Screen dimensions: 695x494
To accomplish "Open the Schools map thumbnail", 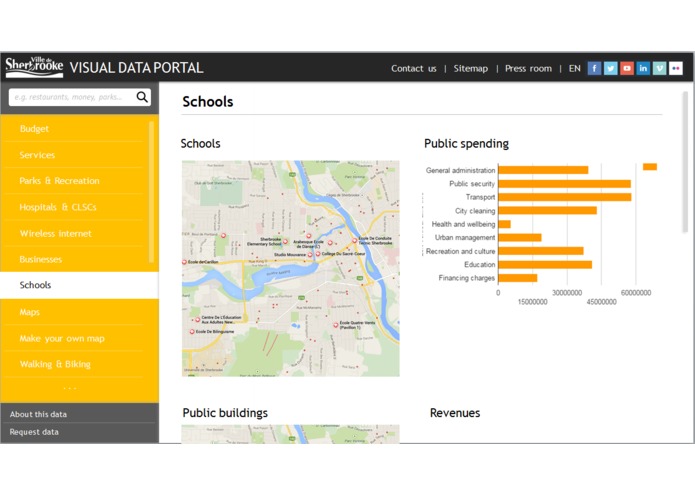I will pos(290,268).
